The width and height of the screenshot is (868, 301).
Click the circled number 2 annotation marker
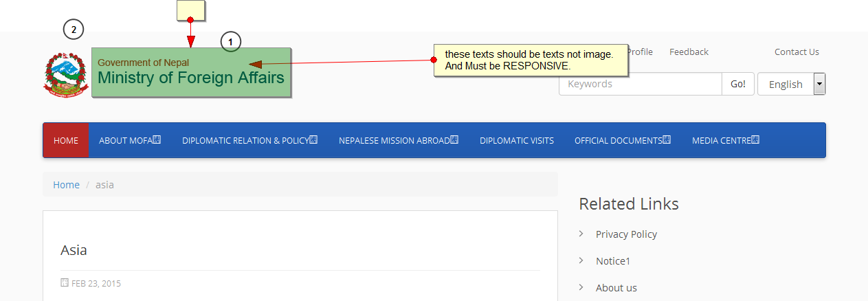(74, 30)
